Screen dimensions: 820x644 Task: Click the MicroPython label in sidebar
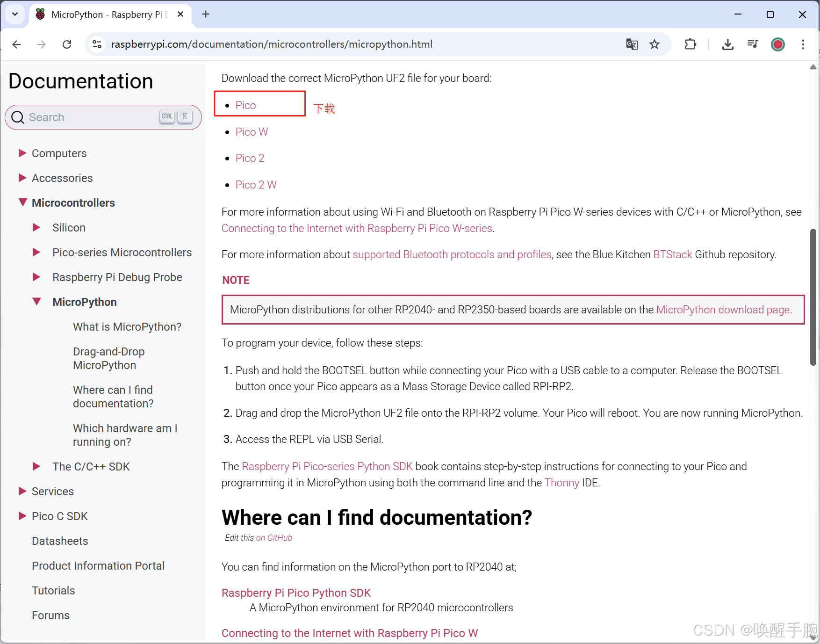coord(85,302)
